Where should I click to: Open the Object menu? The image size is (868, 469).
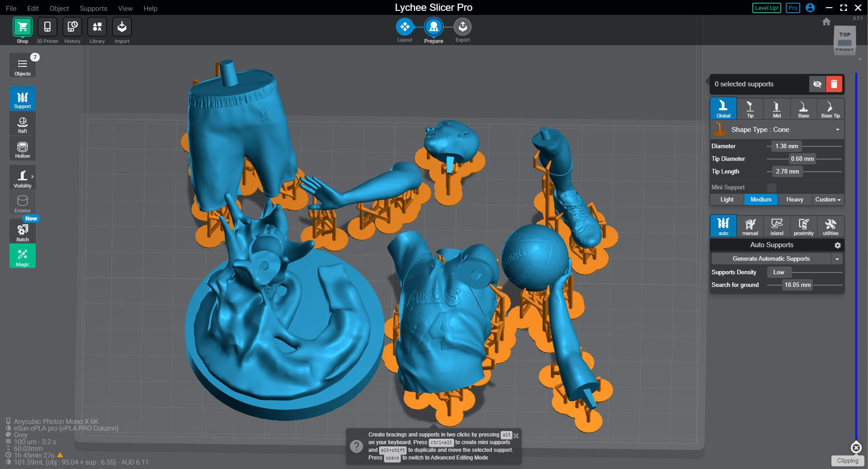point(59,9)
